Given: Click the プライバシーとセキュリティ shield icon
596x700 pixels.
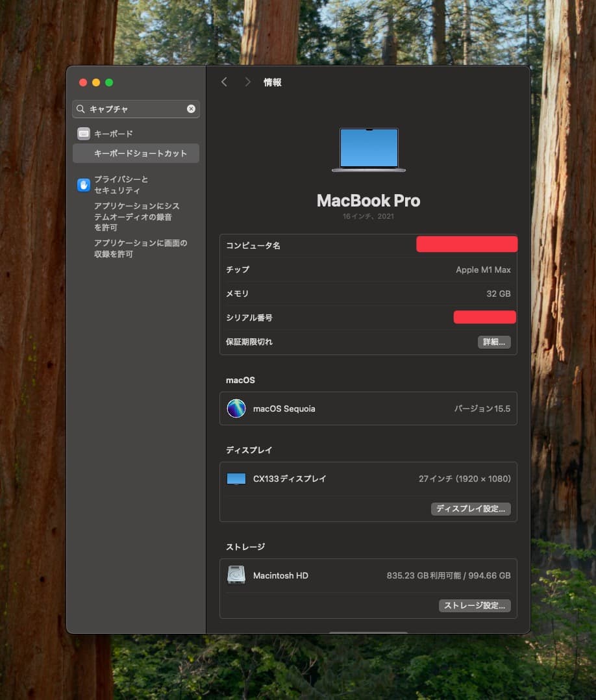Looking at the screenshot, I should tap(84, 185).
